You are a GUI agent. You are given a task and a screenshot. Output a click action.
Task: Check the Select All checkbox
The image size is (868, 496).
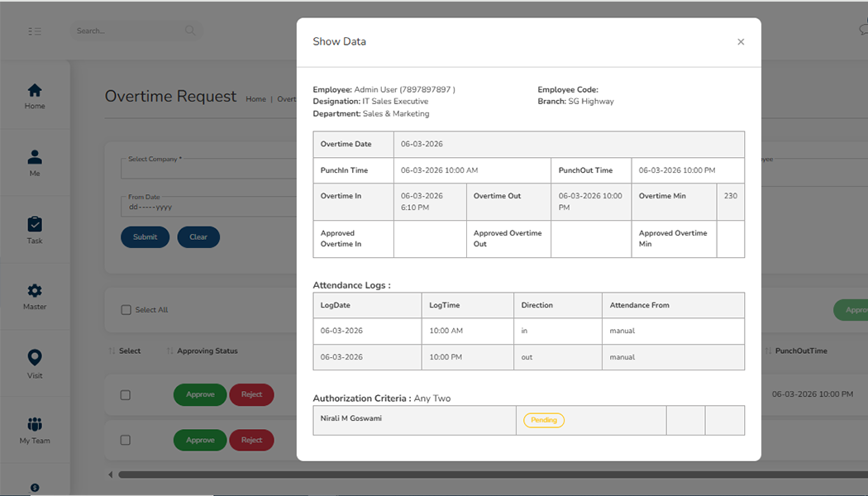pyautogui.click(x=126, y=310)
